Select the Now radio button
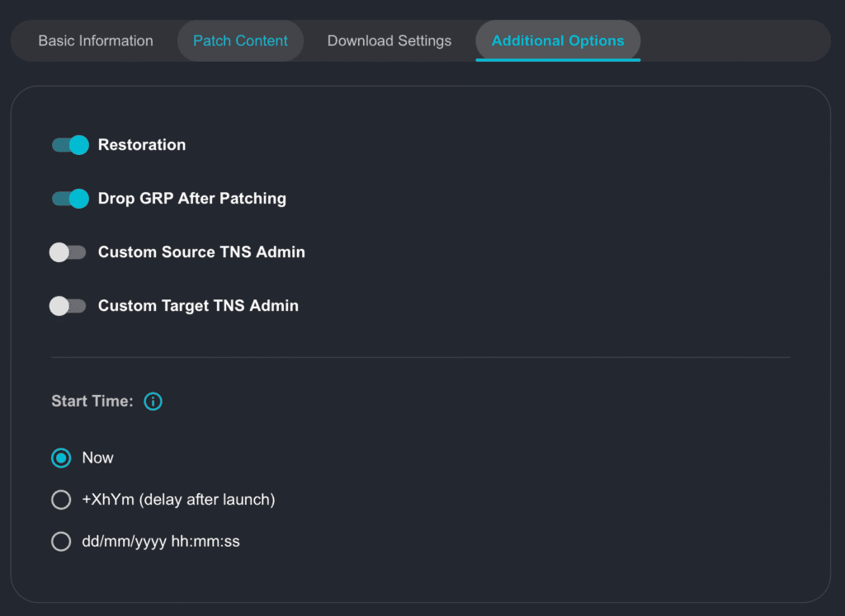Image resolution: width=845 pixels, height=616 pixels. coord(61,458)
